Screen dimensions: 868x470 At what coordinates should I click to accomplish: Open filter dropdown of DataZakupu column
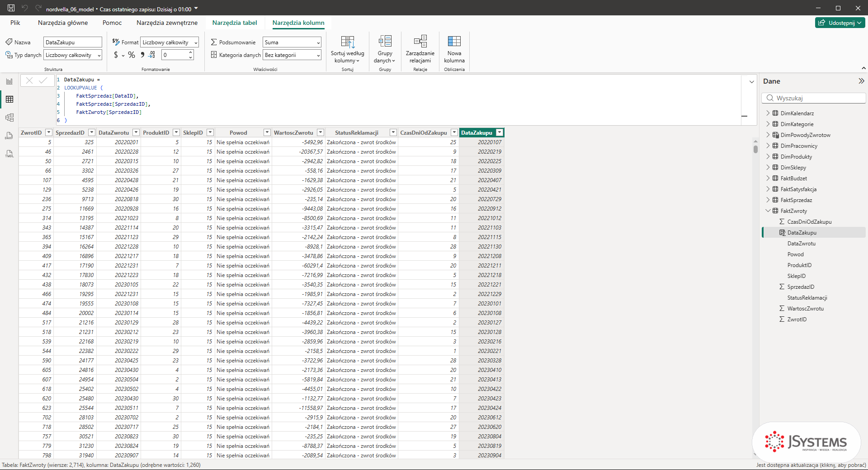click(500, 132)
